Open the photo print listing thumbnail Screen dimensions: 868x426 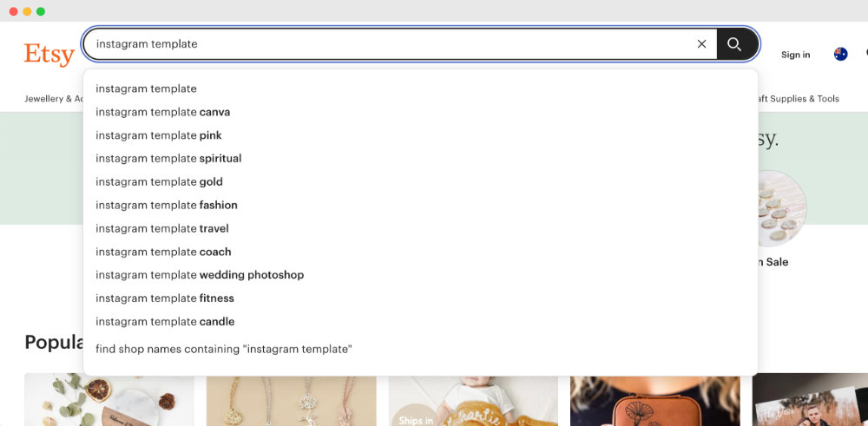pyautogui.click(x=810, y=399)
